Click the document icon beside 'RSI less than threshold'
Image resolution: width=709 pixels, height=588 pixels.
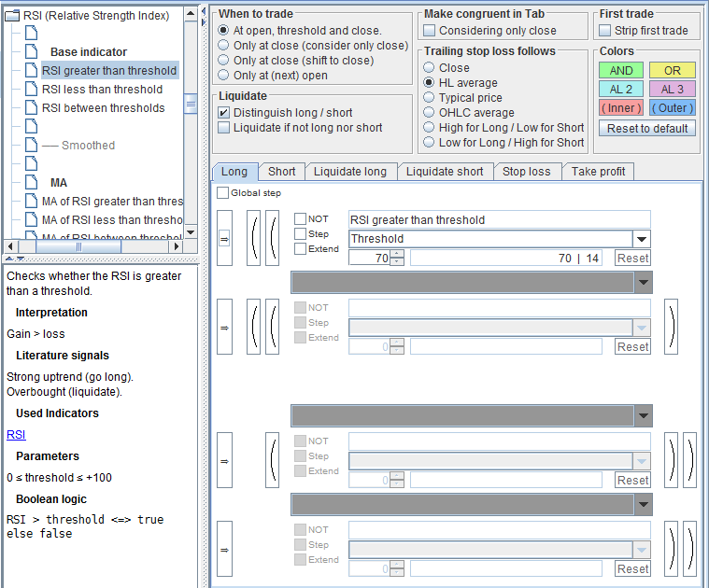tap(31, 89)
